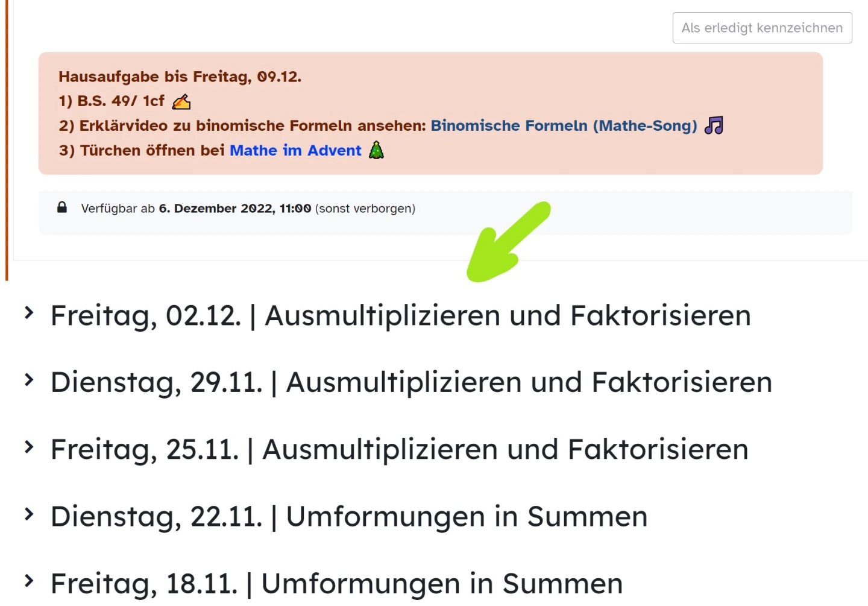Open section title 'Freitag, 25.11. | Ausmultiplizieren und Faktorisieren'
The width and height of the screenshot is (868, 606).
click(399, 450)
